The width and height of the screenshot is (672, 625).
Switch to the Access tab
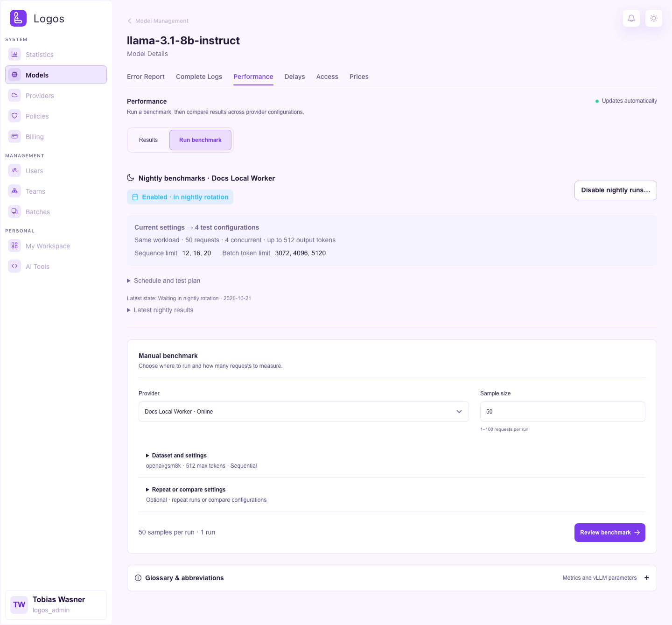(x=327, y=77)
